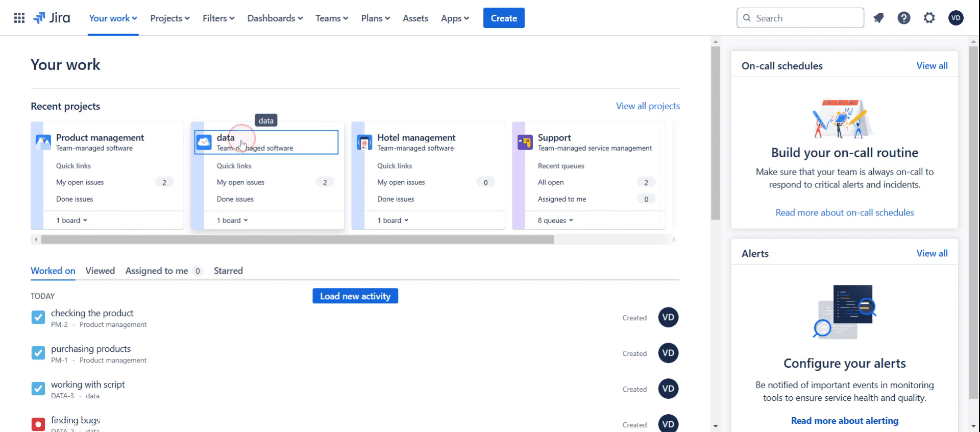Screen dimensions: 980x432
Task: Switch to the Assigned to me tab
Action: [x=164, y=271]
